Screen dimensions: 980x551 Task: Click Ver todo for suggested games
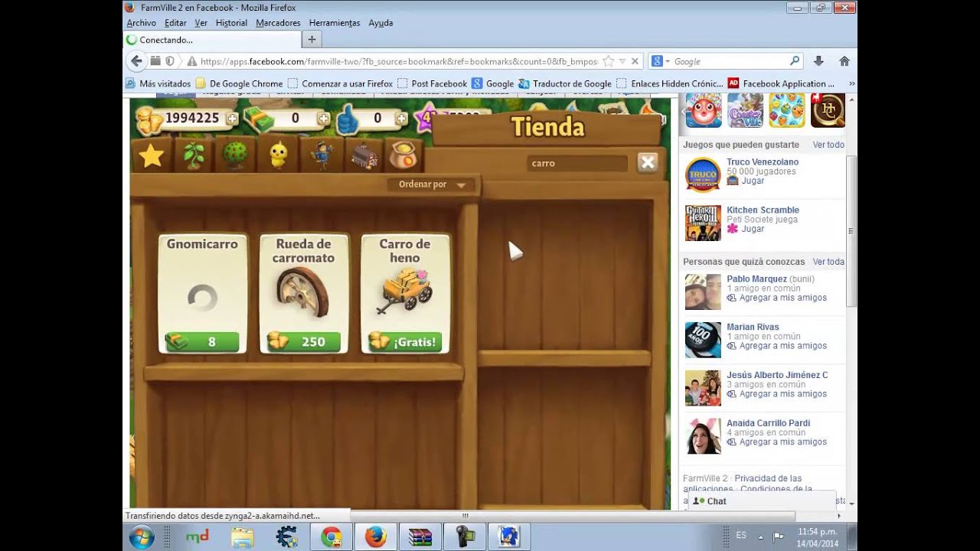coord(828,145)
